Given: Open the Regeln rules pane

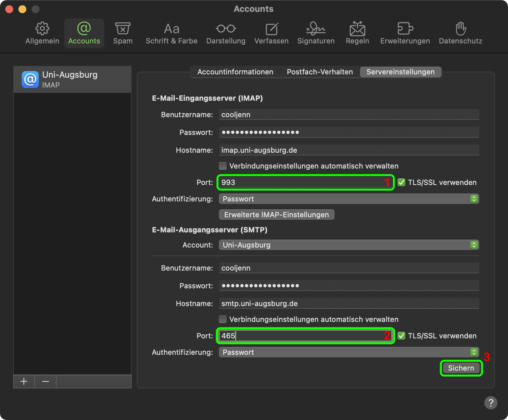Looking at the screenshot, I should 357,33.
